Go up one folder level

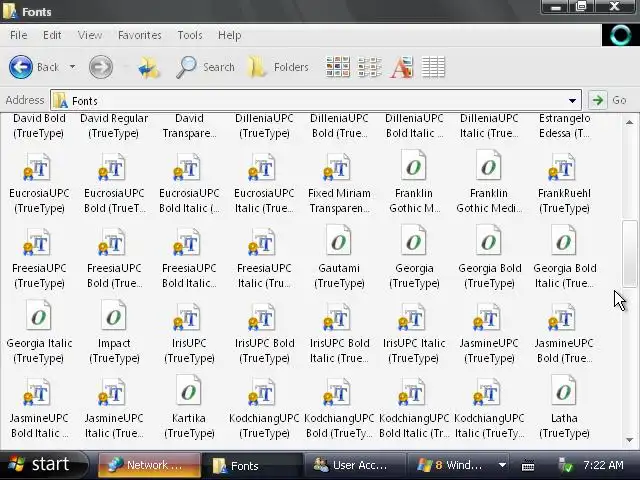(149, 67)
